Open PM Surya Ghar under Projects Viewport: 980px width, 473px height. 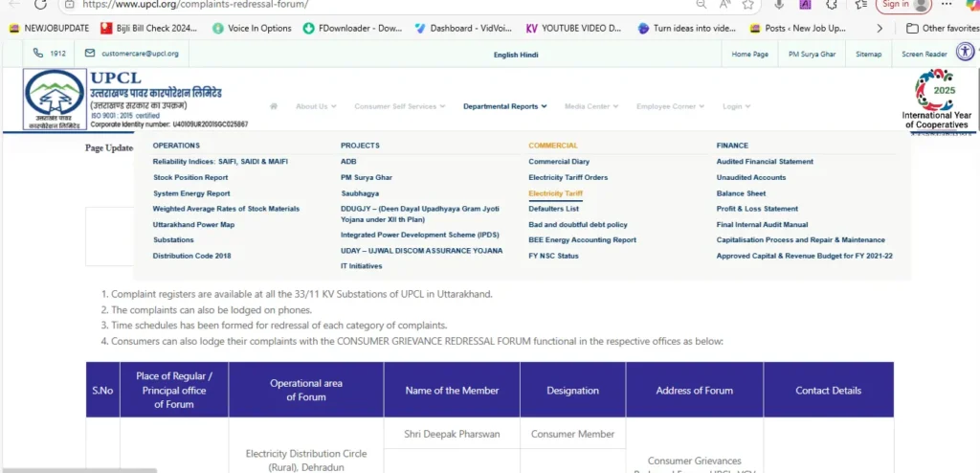367,178
